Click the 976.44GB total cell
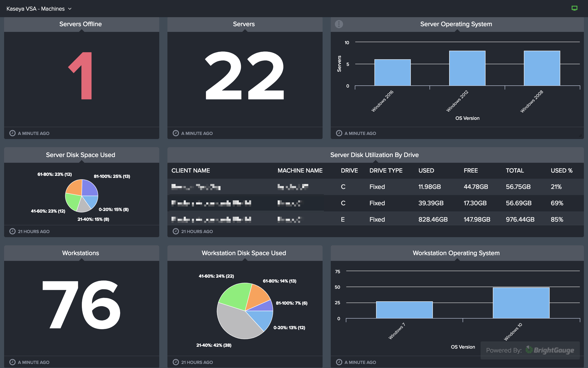The width and height of the screenshot is (588, 368). coord(520,219)
